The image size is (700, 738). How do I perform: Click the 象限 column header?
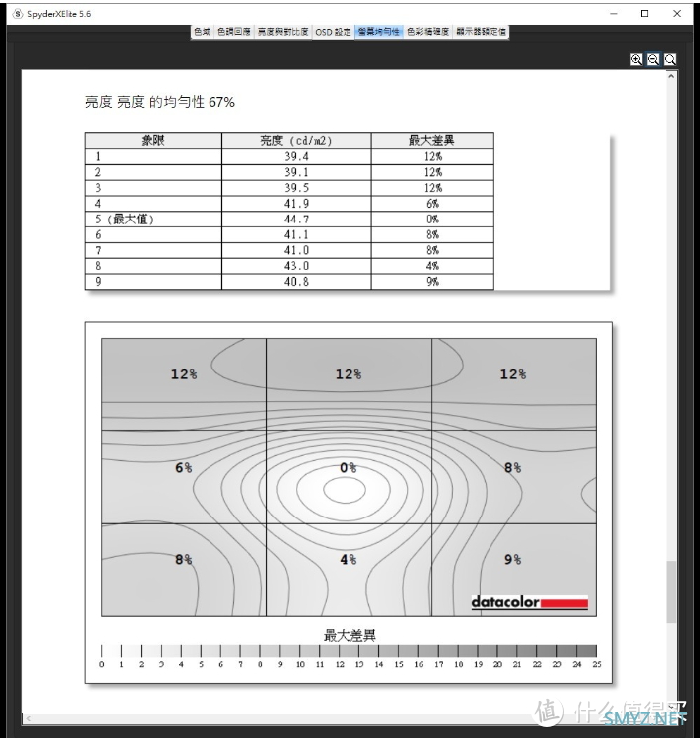(153, 140)
